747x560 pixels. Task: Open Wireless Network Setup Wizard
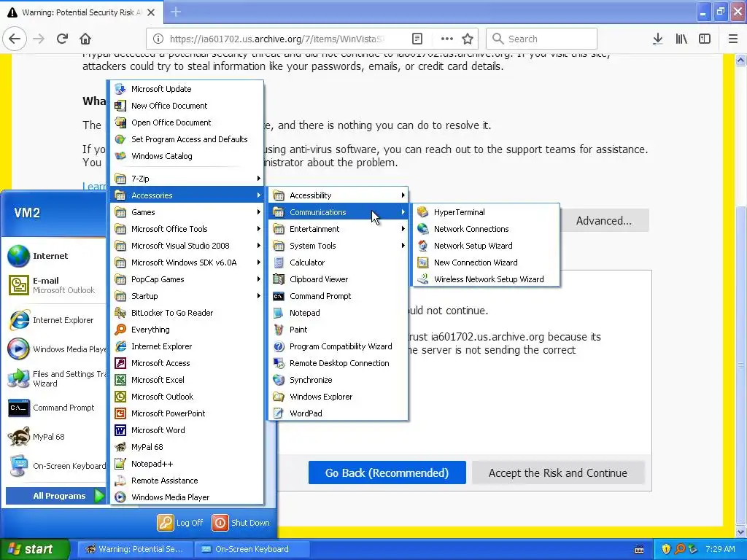pyautogui.click(x=486, y=279)
